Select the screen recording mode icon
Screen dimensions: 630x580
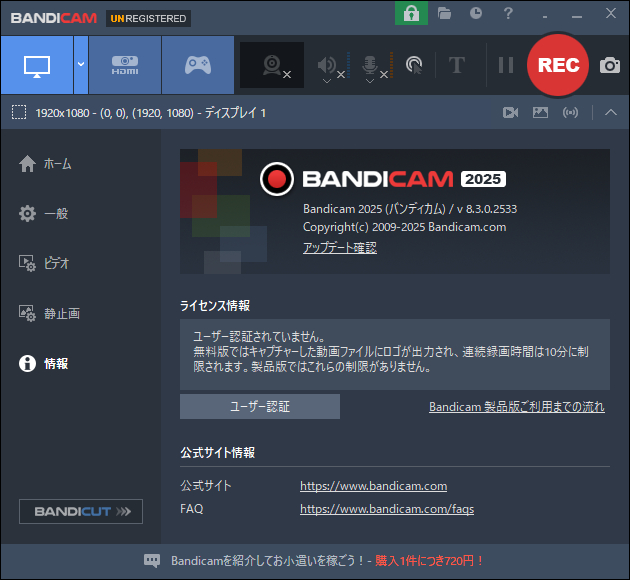[x=37, y=66]
